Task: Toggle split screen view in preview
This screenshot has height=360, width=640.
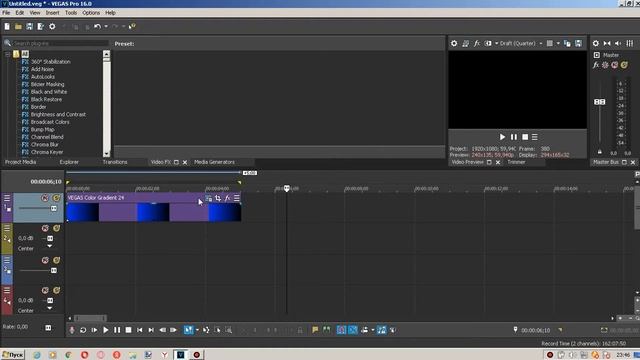Action: tap(488, 43)
